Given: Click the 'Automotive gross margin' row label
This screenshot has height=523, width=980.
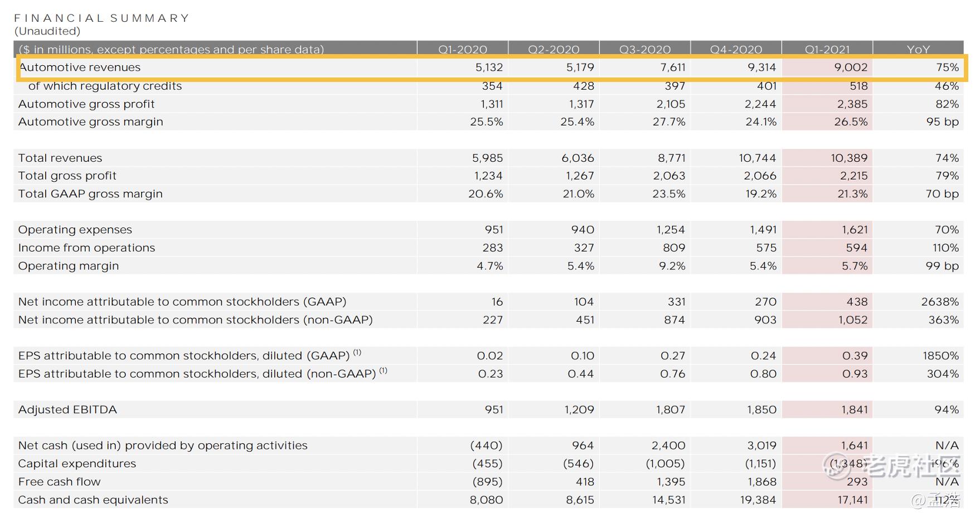Looking at the screenshot, I should [x=91, y=122].
